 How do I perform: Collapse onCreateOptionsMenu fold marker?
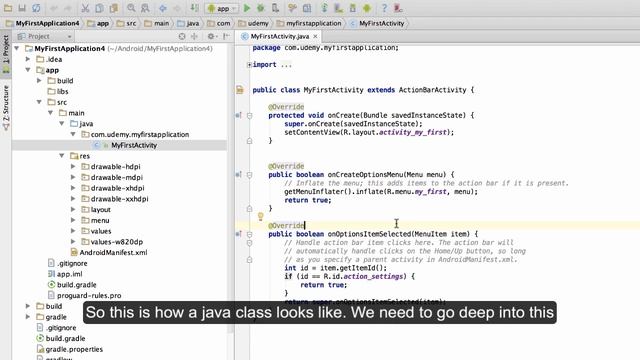[249, 175]
